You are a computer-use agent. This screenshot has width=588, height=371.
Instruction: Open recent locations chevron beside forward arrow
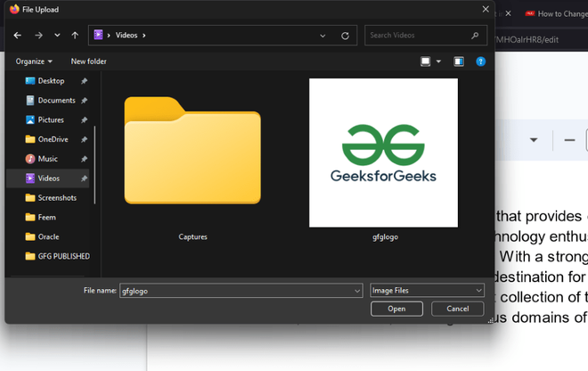pos(57,36)
